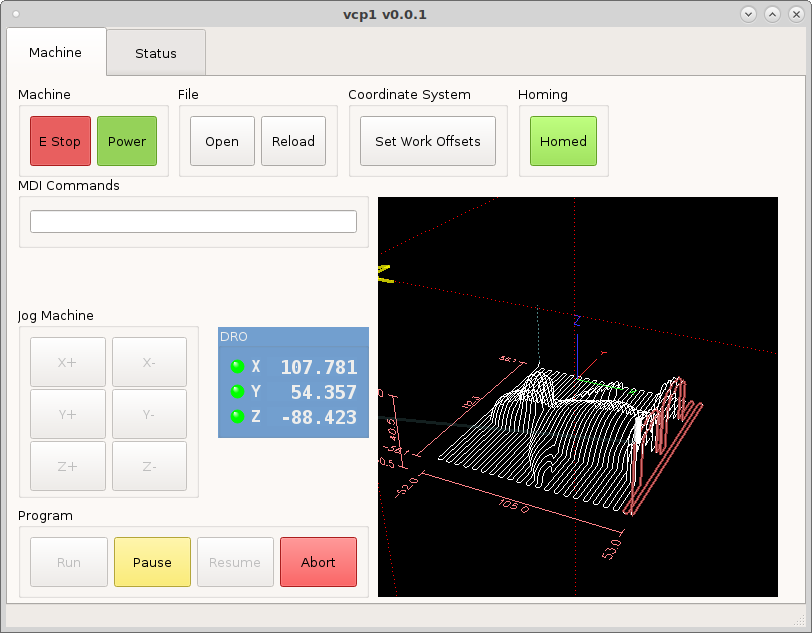Image resolution: width=812 pixels, height=633 pixels.
Task: Click the green X axis LED
Action: (x=237, y=367)
